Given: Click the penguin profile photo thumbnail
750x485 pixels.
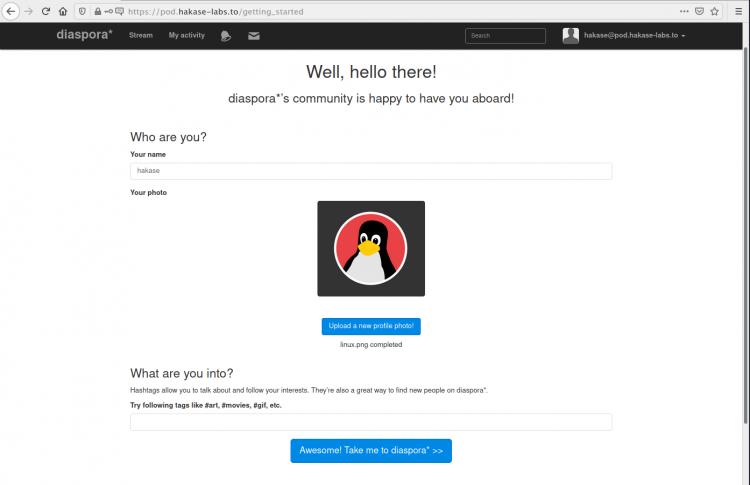Looking at the screenshot, I should tap(371, 248).
